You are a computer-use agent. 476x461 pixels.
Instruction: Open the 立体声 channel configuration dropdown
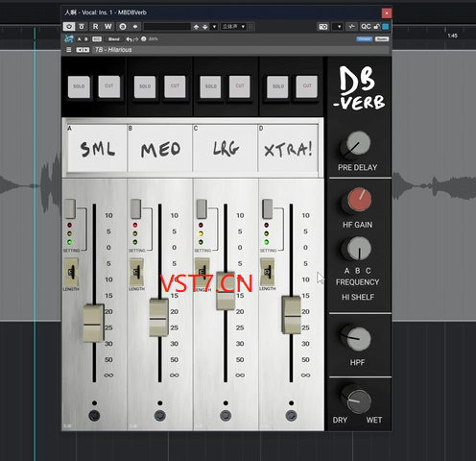point(233,27)
